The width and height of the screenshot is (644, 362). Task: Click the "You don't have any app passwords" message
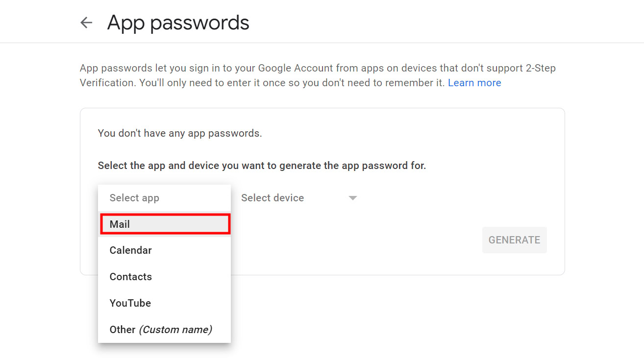[180, 133]
